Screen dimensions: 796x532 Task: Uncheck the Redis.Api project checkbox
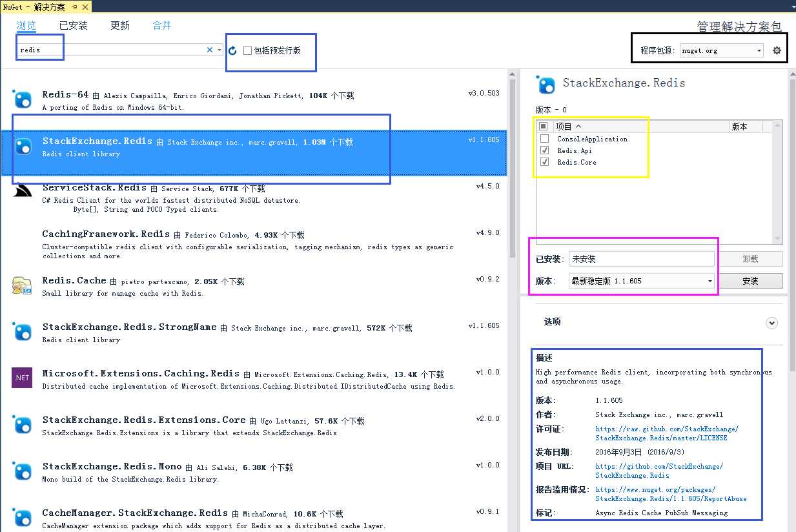coord(544,150)
